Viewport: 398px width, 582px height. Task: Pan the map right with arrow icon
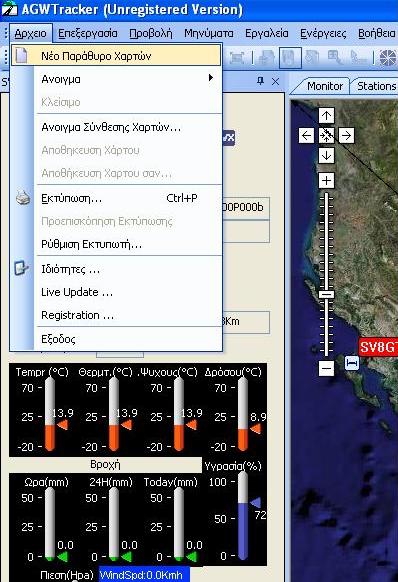pos(346,136)
